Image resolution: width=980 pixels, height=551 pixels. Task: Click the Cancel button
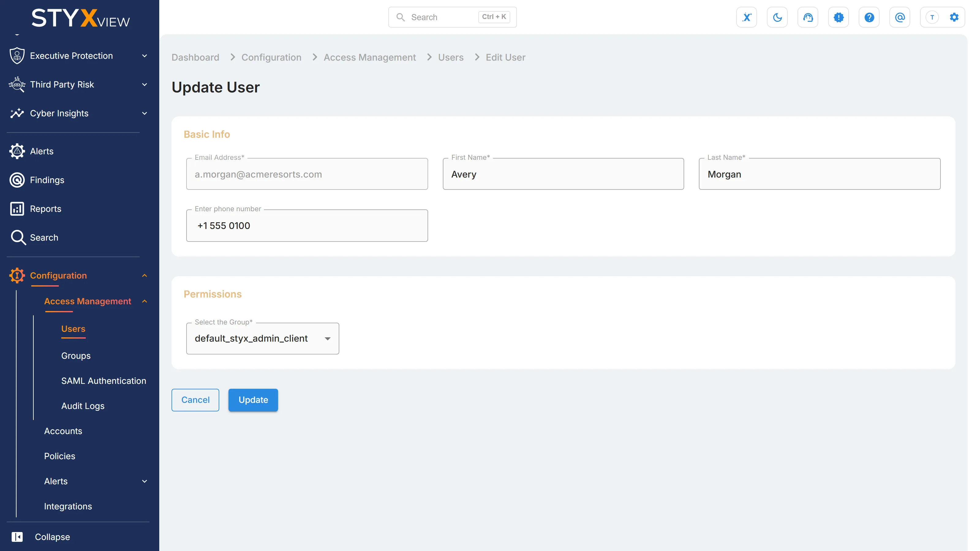[x=195, y=400]
